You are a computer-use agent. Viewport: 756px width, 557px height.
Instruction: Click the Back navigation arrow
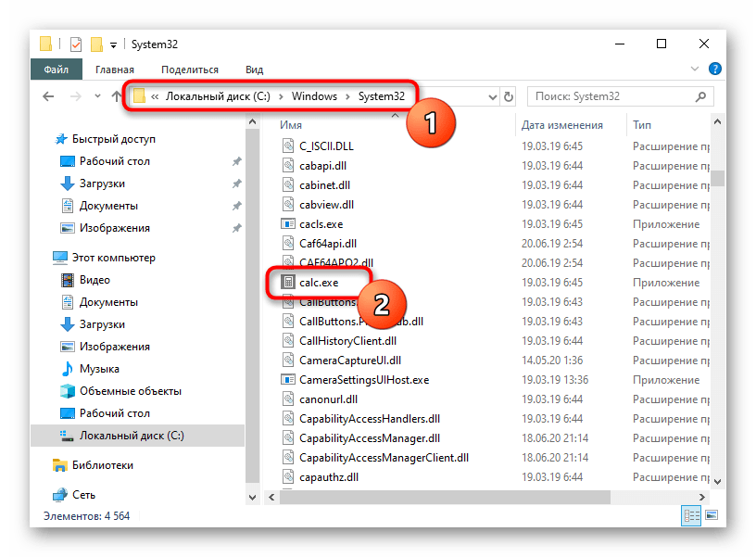point(48,96)
